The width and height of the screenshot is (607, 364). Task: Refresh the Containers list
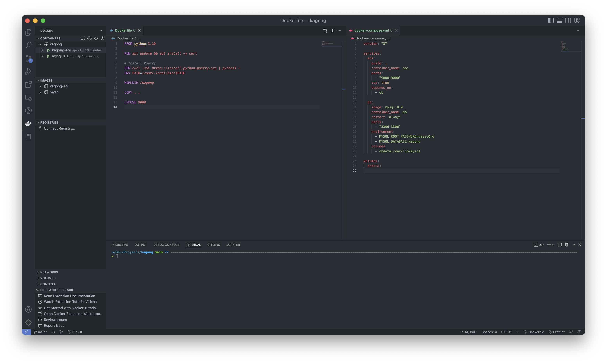pos(96,38)
